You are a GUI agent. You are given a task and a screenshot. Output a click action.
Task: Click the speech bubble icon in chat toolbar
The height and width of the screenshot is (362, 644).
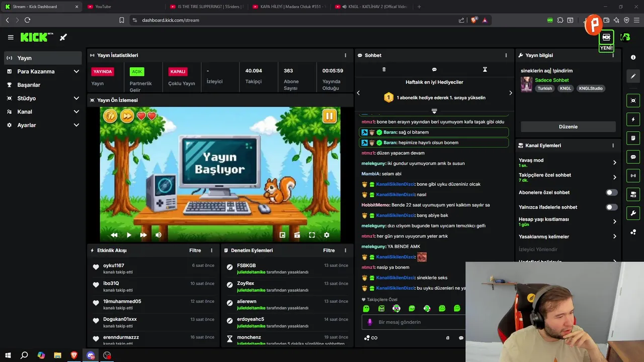click(x=434, y=69)
